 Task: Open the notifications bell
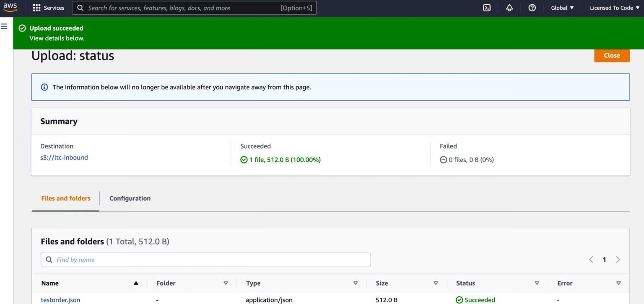point(509,8)
